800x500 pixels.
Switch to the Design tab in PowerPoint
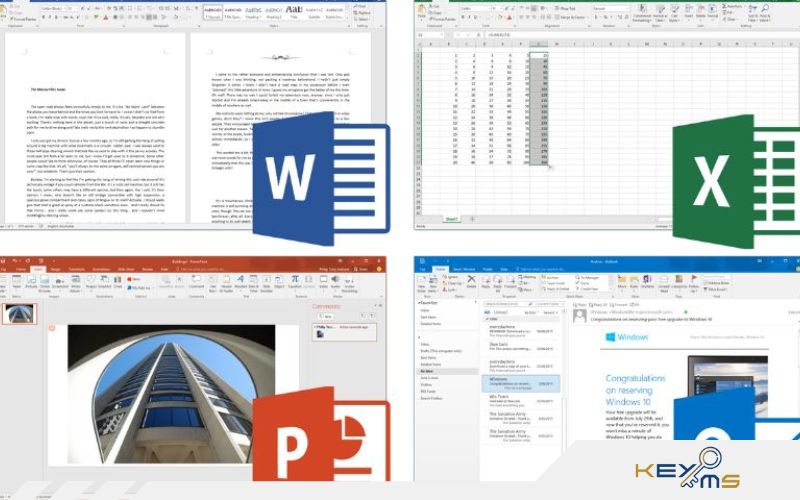coord(55,269)
